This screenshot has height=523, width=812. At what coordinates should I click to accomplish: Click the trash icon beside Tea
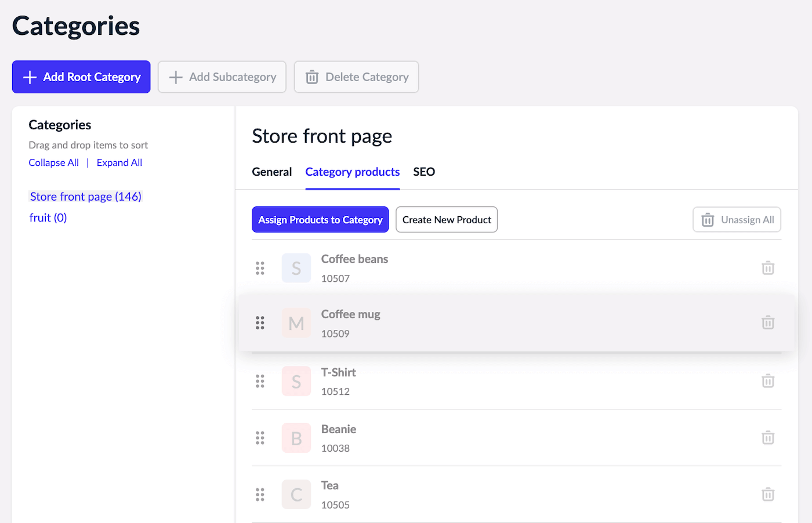point(767,495)
